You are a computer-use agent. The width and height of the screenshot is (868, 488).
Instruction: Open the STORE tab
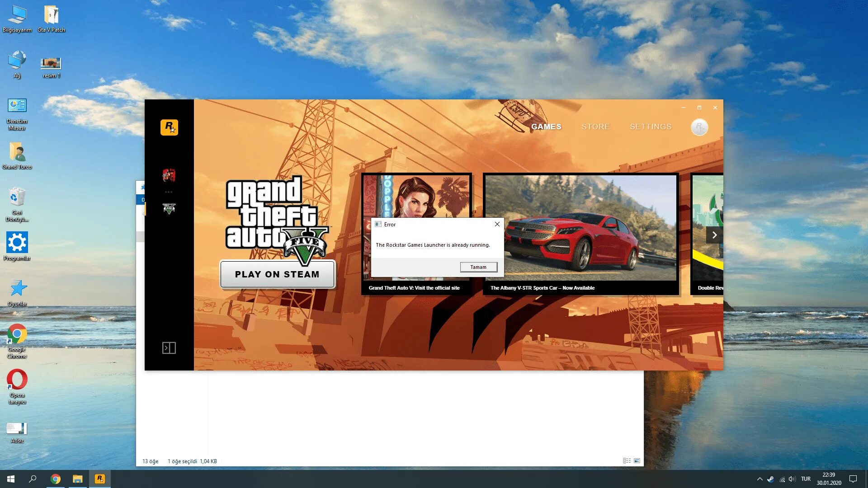pyautogui.click(x=595, y=127)
